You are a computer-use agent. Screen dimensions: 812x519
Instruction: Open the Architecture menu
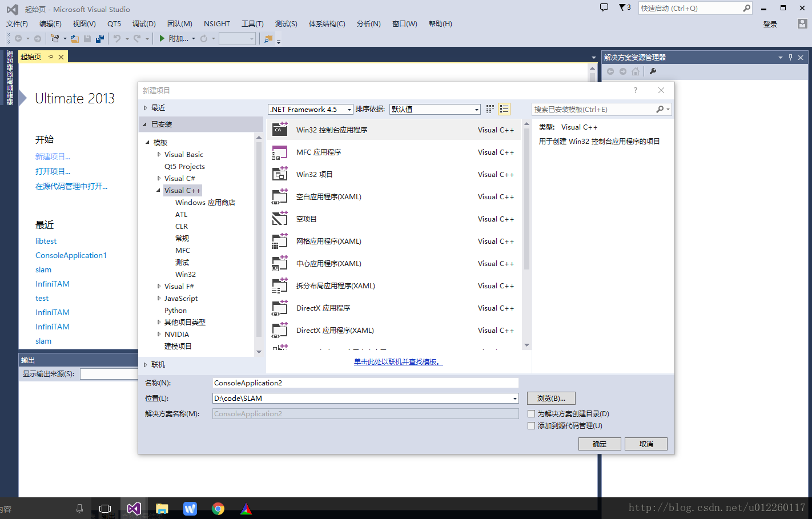click(x=327, y=23)
